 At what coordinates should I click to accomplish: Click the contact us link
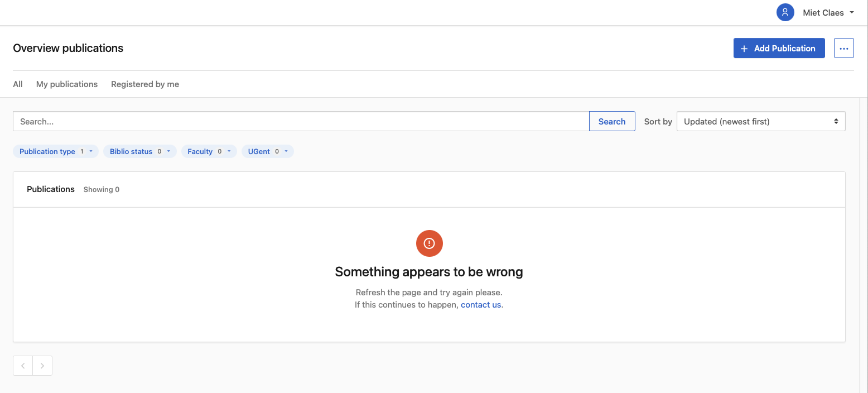[481, 305]
